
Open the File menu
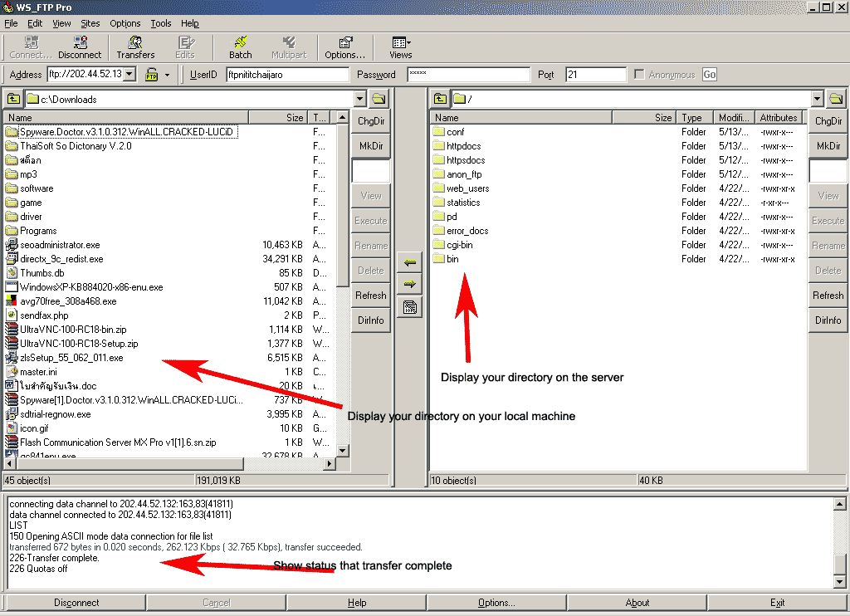click(11, 23)
